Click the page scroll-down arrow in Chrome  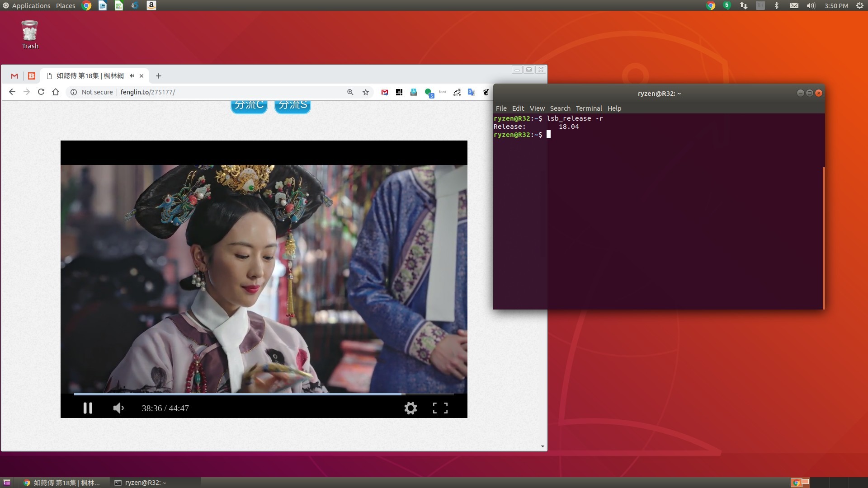tap(542, 446)
